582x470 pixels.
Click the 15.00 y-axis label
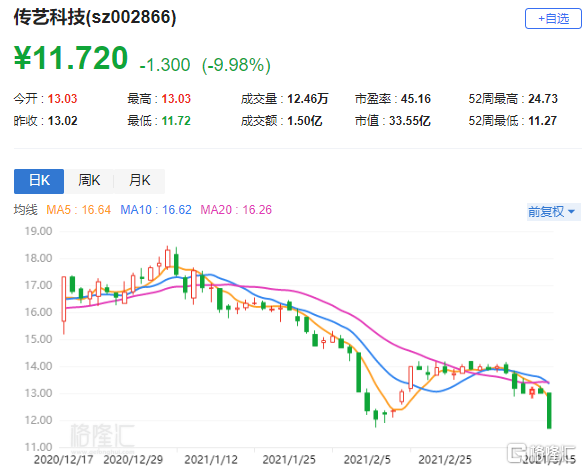[38, 339]
